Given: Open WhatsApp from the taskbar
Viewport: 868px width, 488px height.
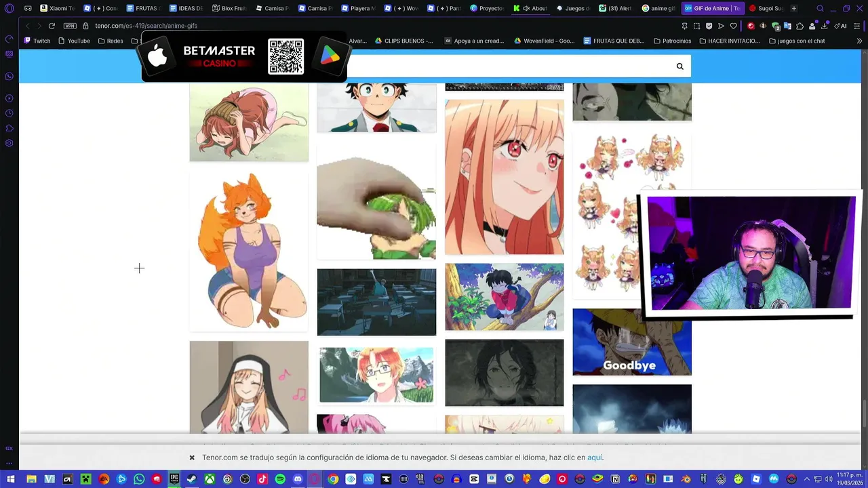Looking at the screenshot, I should pos(139,479).
